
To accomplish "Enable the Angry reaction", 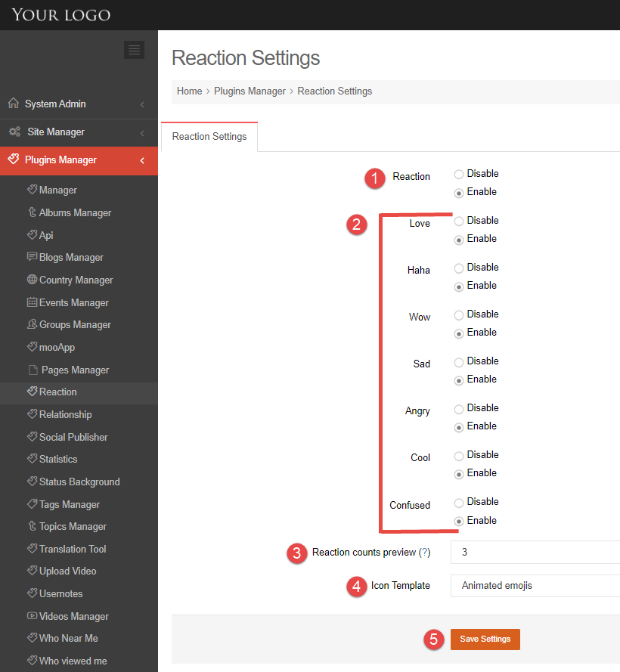I will (x=459, y=427).
